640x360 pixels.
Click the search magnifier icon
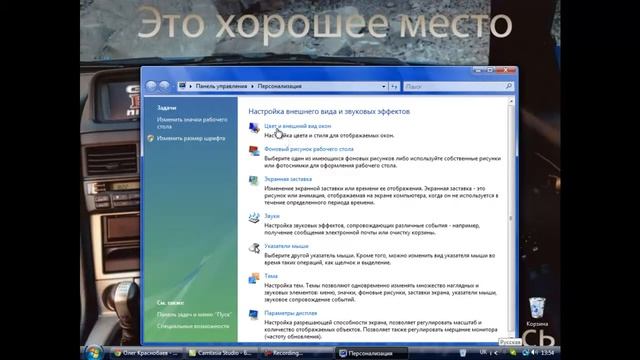509,86
